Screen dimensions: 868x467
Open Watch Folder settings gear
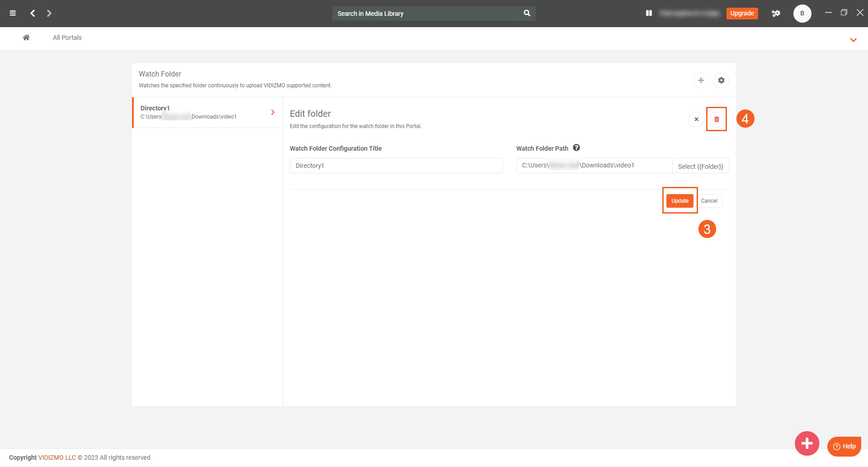click(721, 80)
